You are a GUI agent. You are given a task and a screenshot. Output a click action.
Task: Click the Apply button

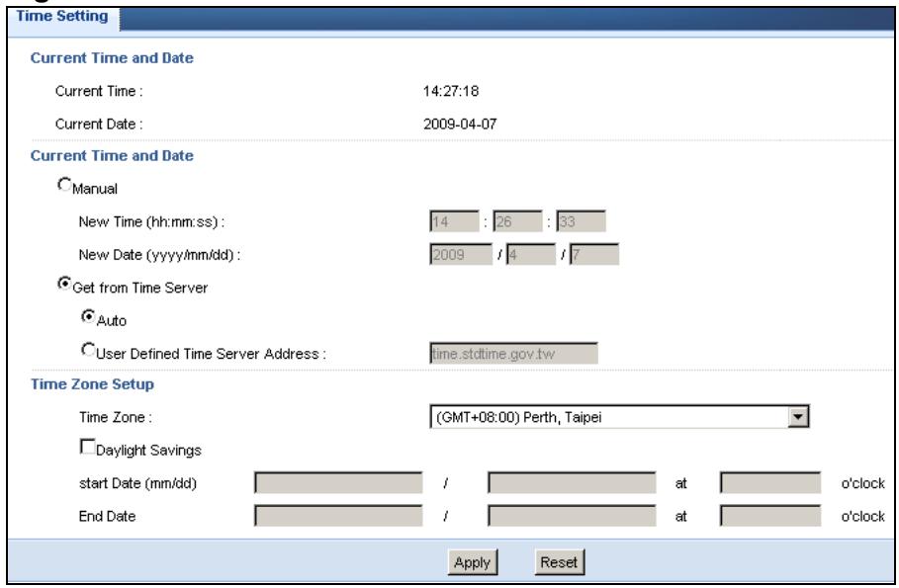click(473, 562)
